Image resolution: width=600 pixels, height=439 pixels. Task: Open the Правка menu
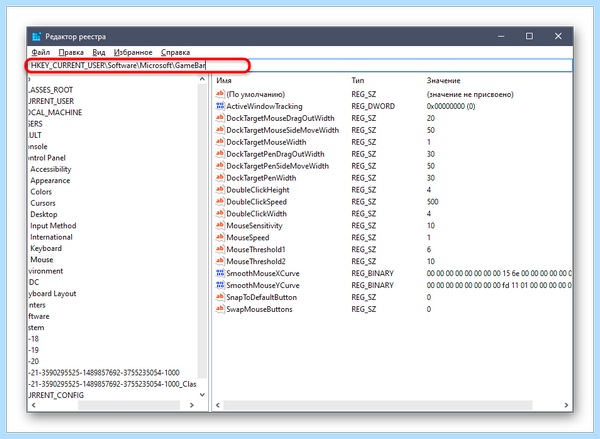(71, 52)
